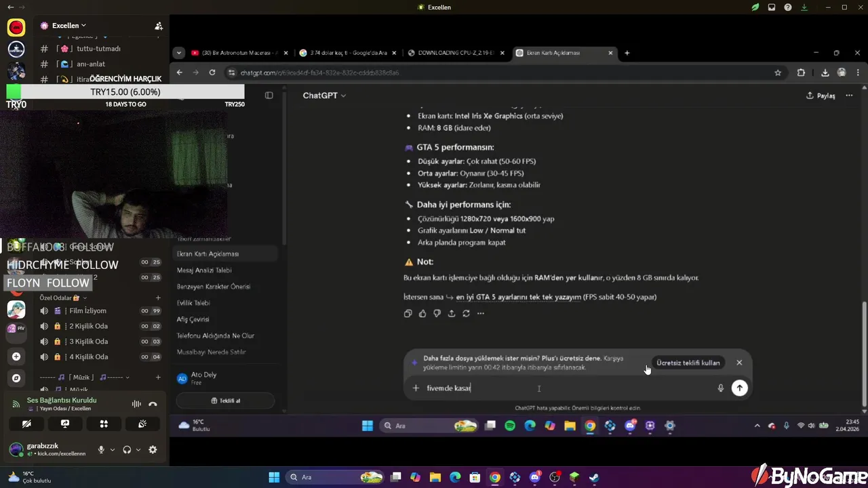Expand Discord microphone input options arrow
868x488 pixels.
[113, 449]
